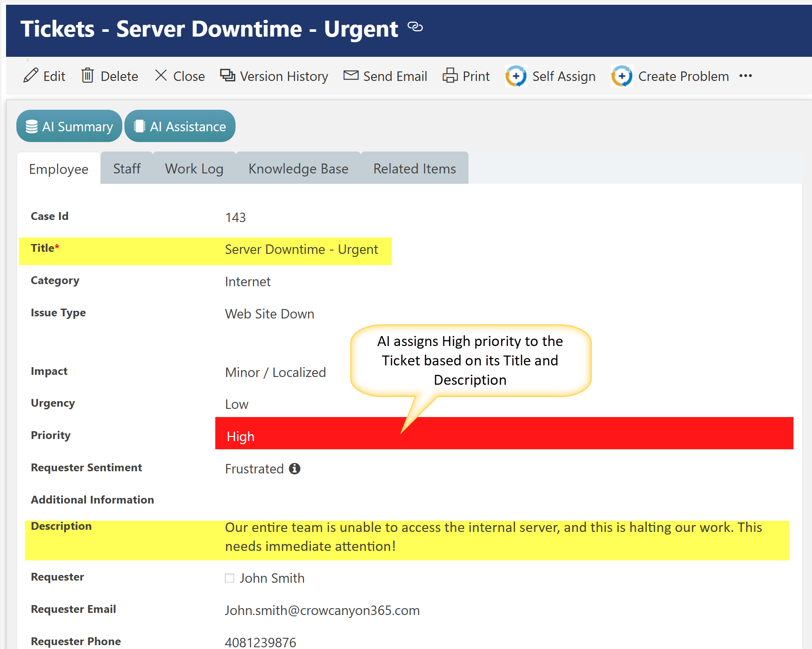Click the Close X icon in toolbar
This screenshot has height=649, width=812.
[161, 76]
